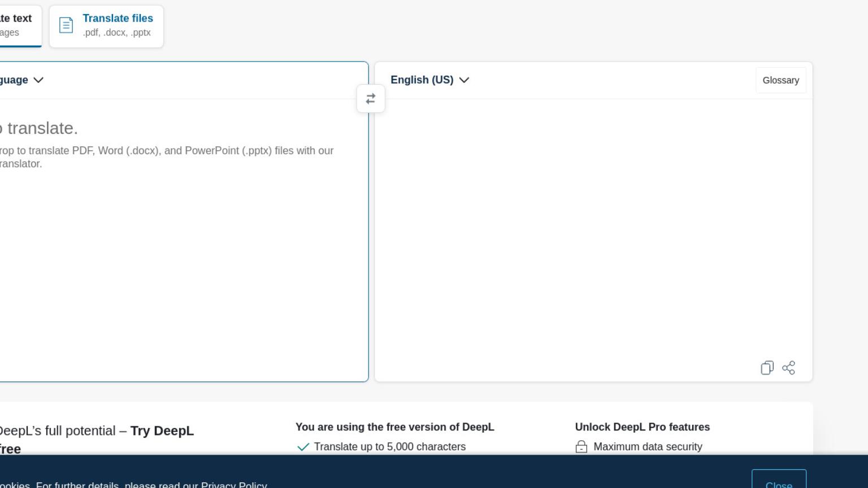
Task: Open the source language dropdown
Action: [x=21, y=80]
